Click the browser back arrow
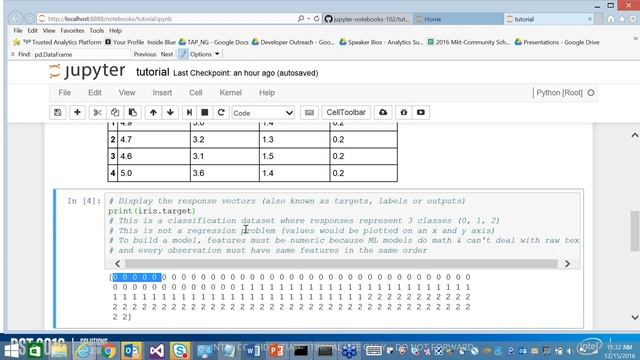The height and width of the screenshot is (360, 640). pyautogui.click(x=15, y=19)
